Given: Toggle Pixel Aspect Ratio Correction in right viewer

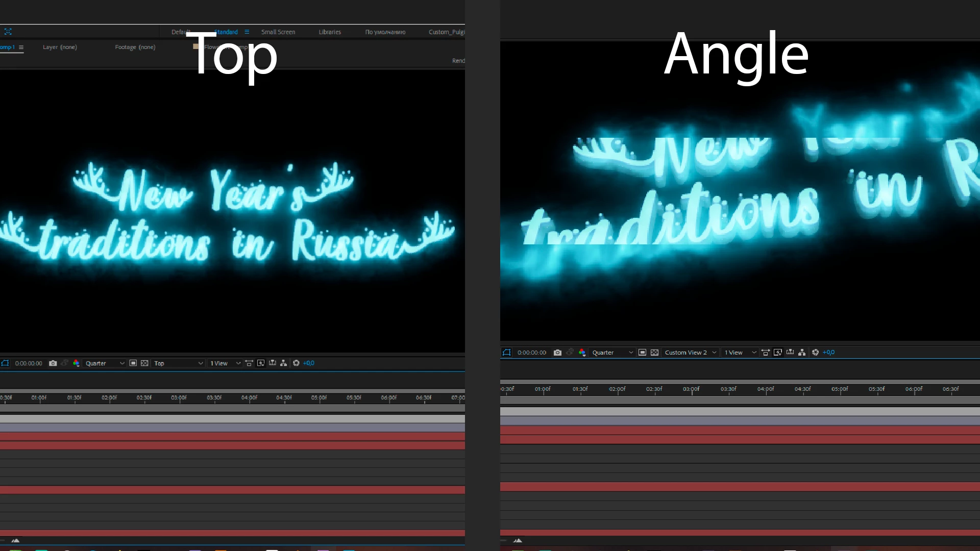Looking at the screenshot, I should pyautogui.click(x=766, y=353).
